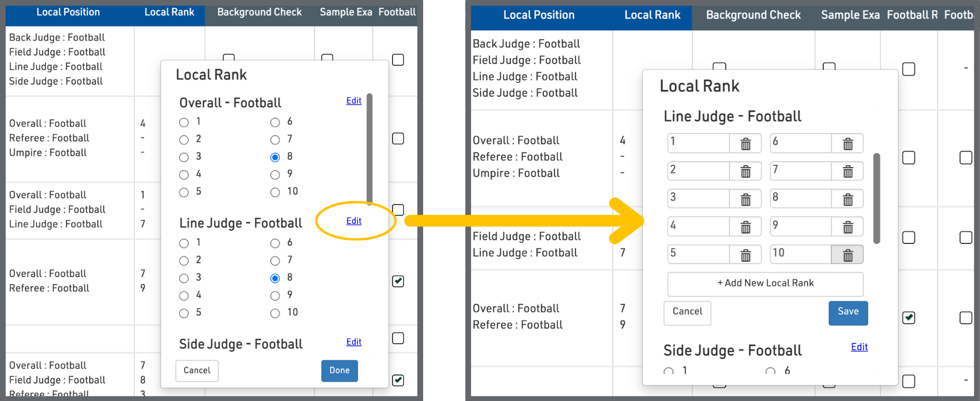This screenshot has width=980, height=401.
Task: Click trash icon for rank 10
Action: [x=847, y=255]
